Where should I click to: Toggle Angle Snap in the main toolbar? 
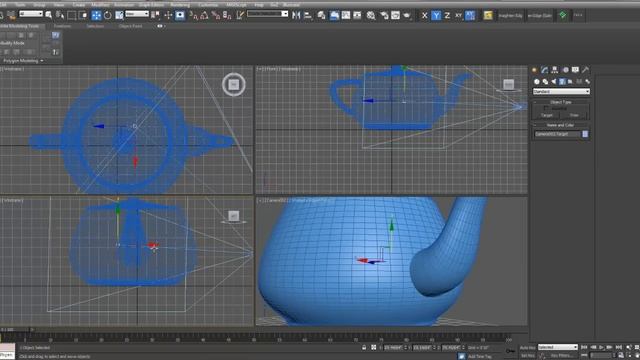pyautogui.click(x=204, y=16)
